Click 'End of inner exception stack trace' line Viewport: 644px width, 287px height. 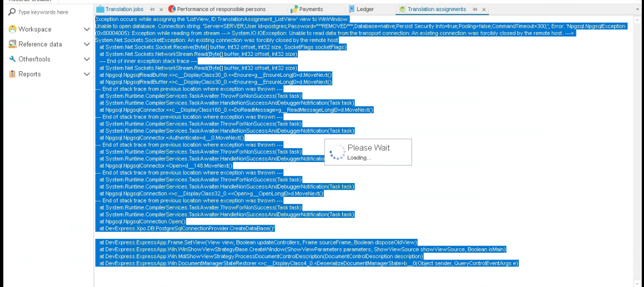pos(148,61)
